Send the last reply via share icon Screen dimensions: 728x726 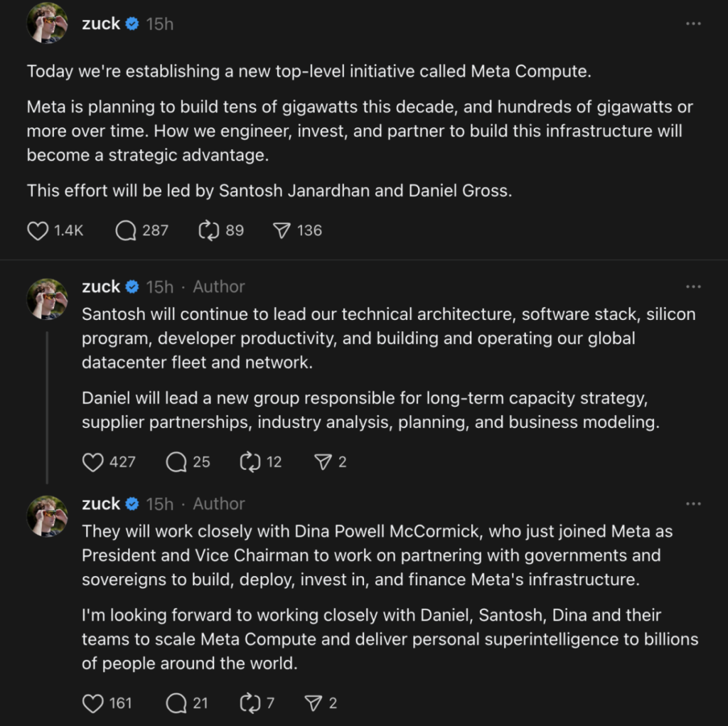pyautogui.click(x=314, y=703)
